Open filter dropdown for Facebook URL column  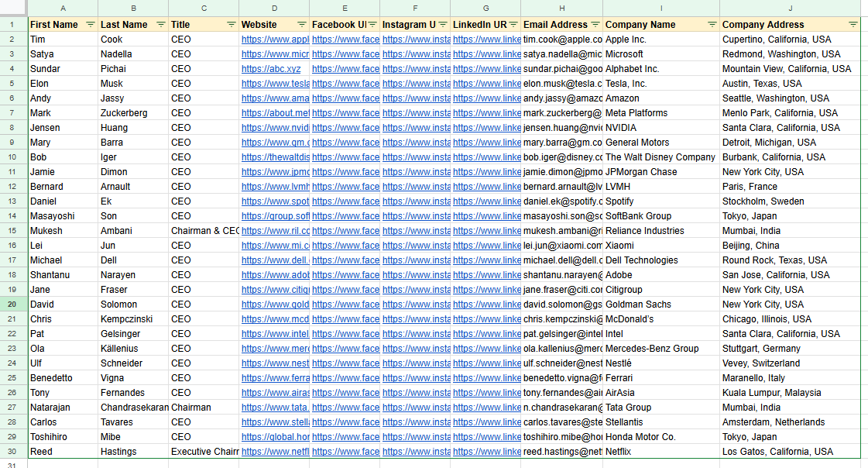tap(372, 24)
